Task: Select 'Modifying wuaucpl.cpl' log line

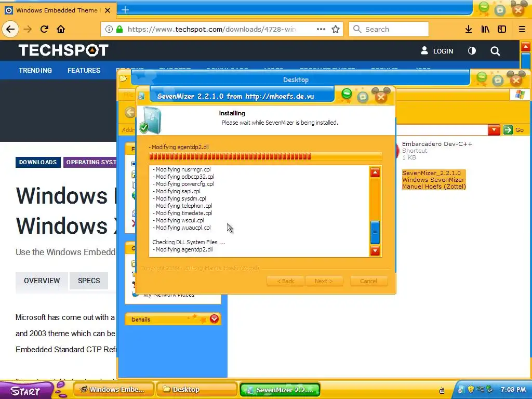Action: (x=181, y=228)
